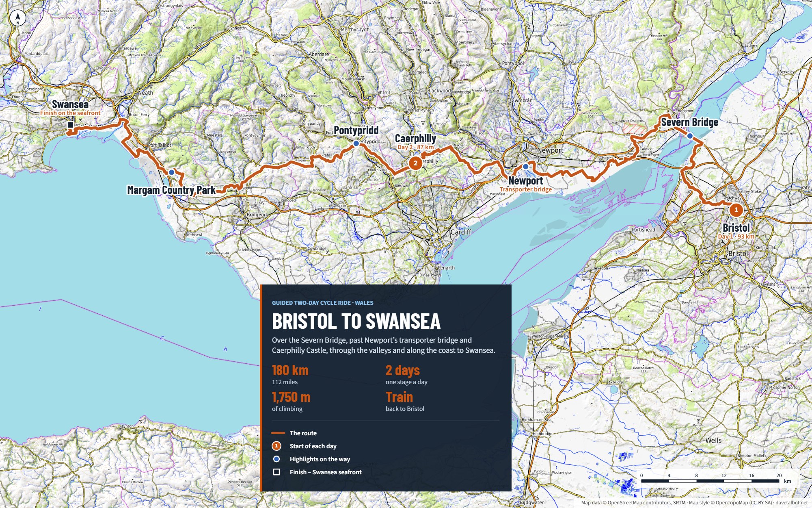
Task: Click the bold Bristol route label
Action: [736, 228]
